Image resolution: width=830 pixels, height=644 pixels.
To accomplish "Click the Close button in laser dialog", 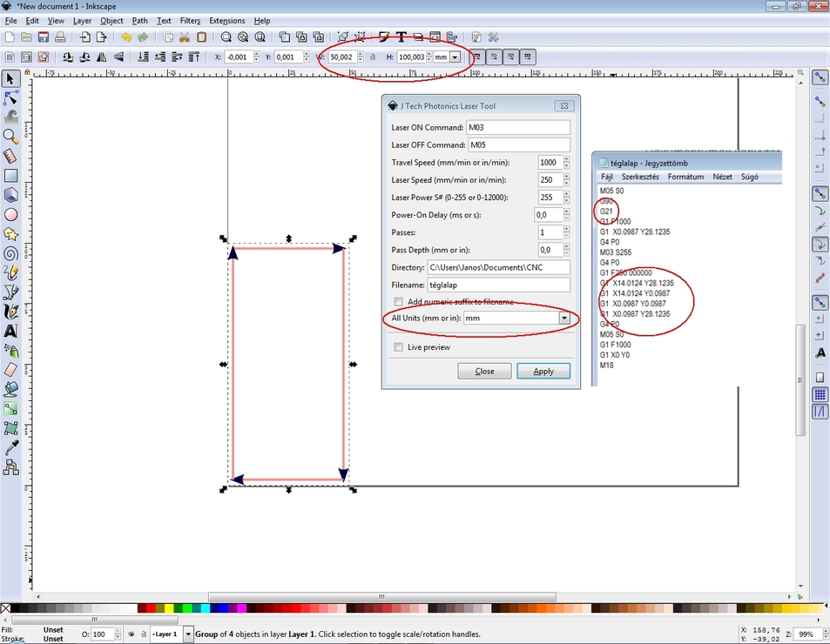I will 484,371.
